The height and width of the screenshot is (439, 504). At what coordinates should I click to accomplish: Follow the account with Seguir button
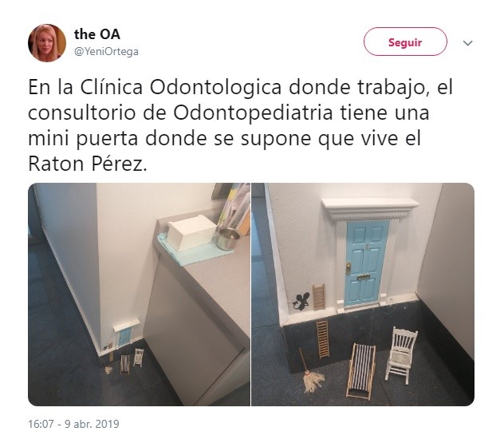click(405, 42)
